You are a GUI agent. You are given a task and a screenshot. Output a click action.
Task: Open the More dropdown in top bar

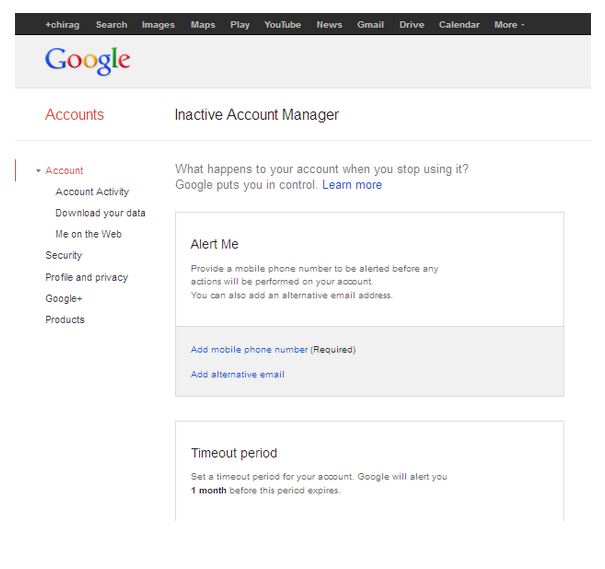coord(509,25)
